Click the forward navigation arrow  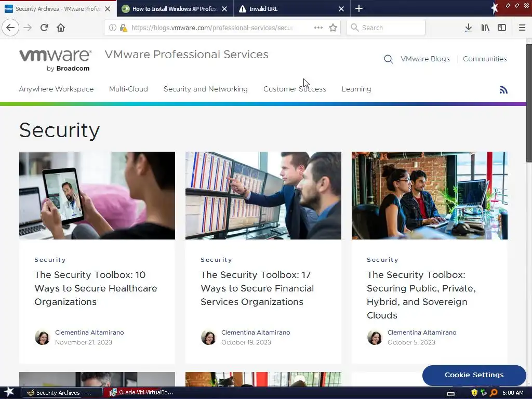pyautogui.click(x=28, y=28)
